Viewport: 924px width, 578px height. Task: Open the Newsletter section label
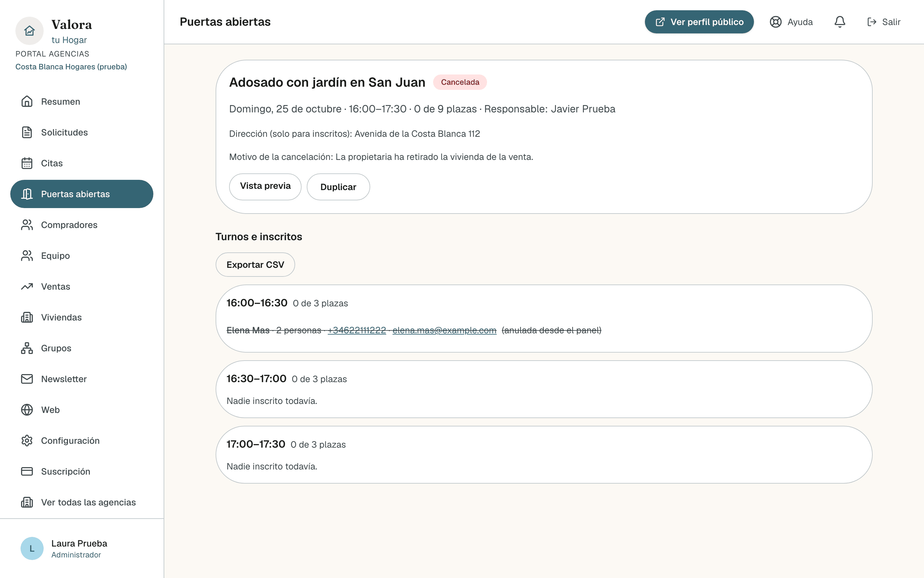tap(64, 379)
